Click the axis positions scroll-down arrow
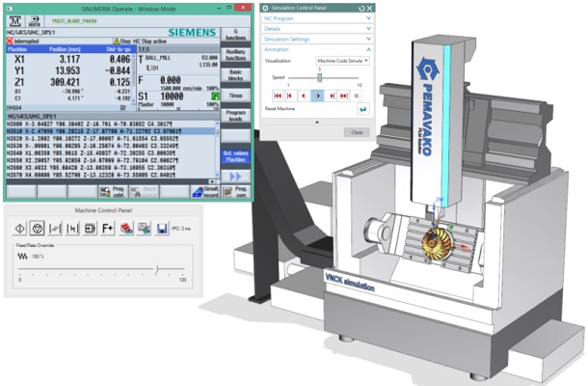The image size is (588, 386). click(133, 101)
